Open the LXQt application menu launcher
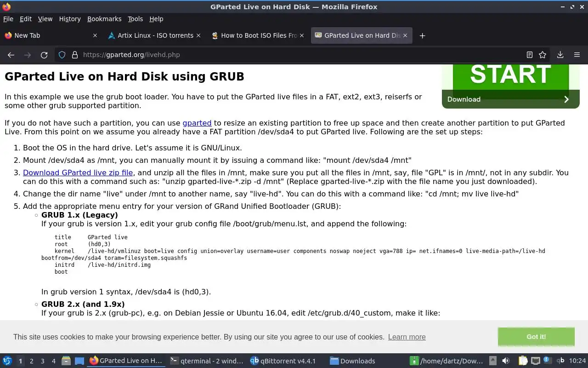588x368 pixels. (7, 361)
